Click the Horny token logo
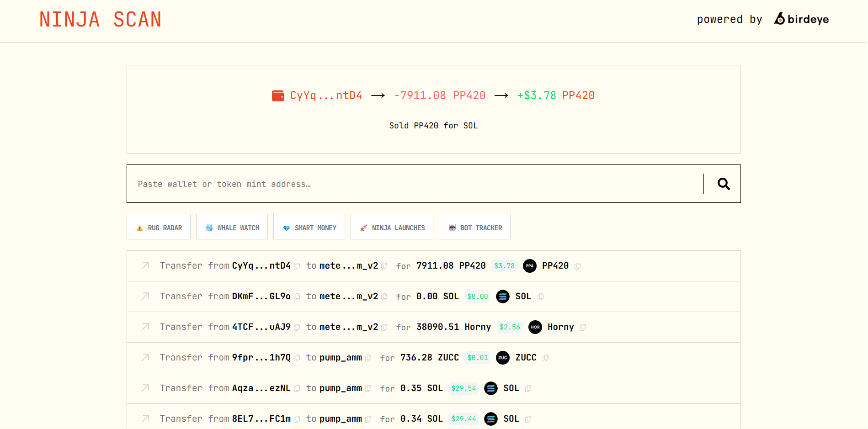Screen dimensions: 868x429 (535, 327)
